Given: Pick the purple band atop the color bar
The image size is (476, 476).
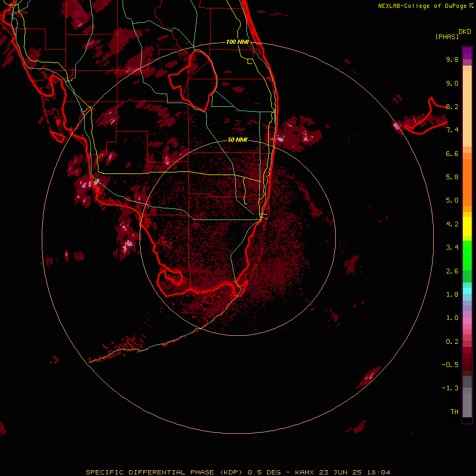Looking at the screenshot, I should [x=467, y=53].
